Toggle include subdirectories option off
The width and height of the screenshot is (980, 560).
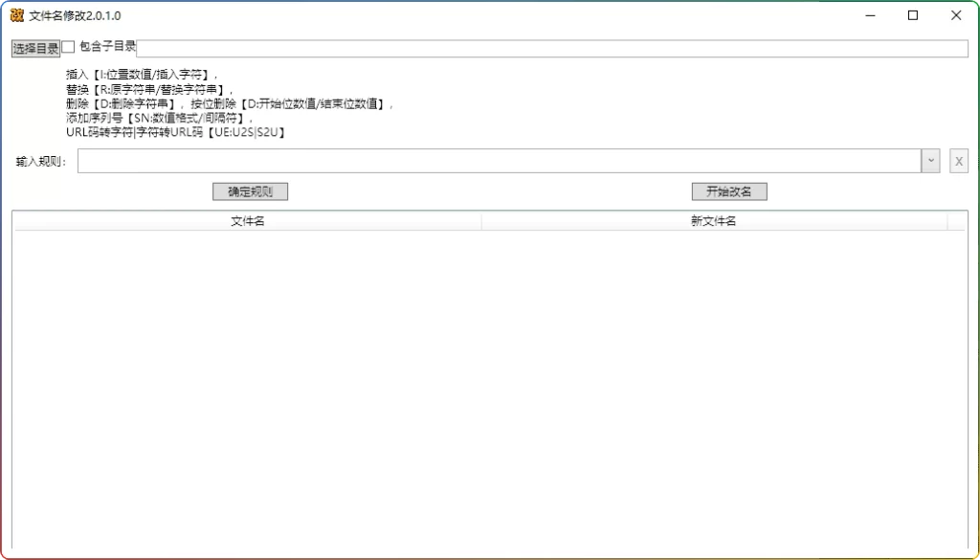67,45
